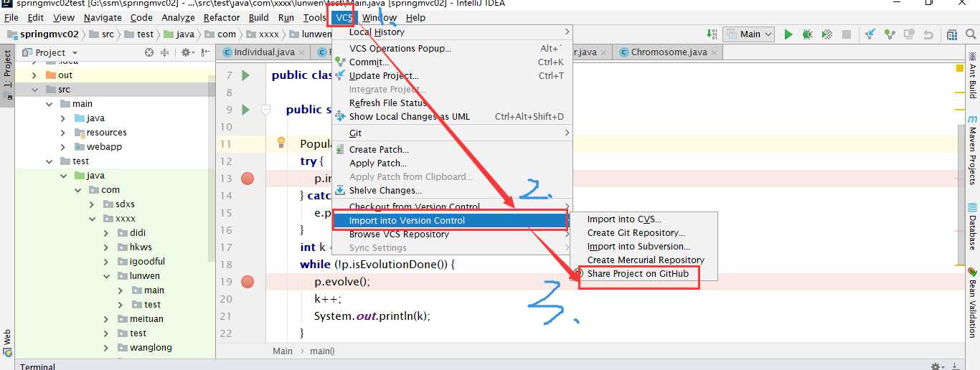Hide the Project panel with hide icon

click(204, 52)
